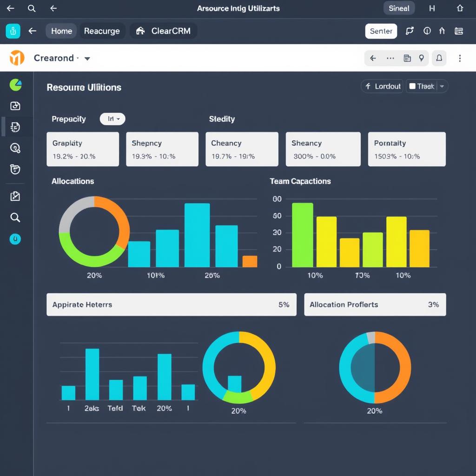The height and width of the screenshot is (476, 476).
Task: Click the clipboard edit icon in sidebar
Action: (15, 196)
